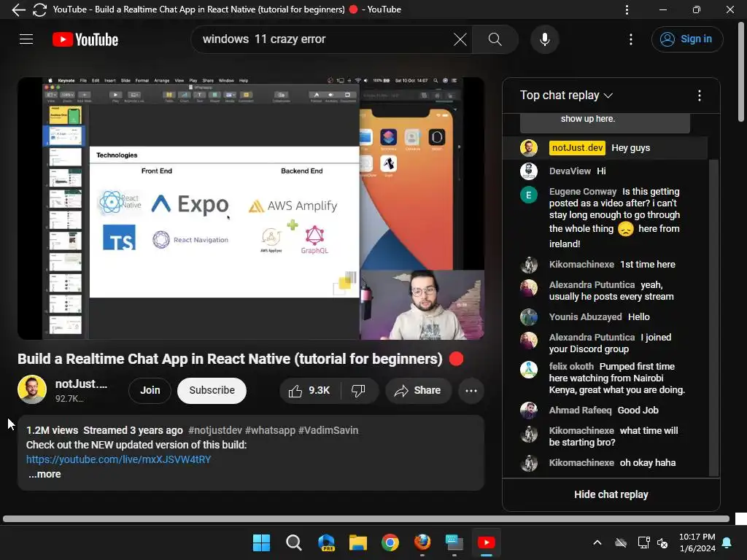
Task: Open the youtube.com/live/mxXJSVW4tRY link
Action: (x=119, y=459)
